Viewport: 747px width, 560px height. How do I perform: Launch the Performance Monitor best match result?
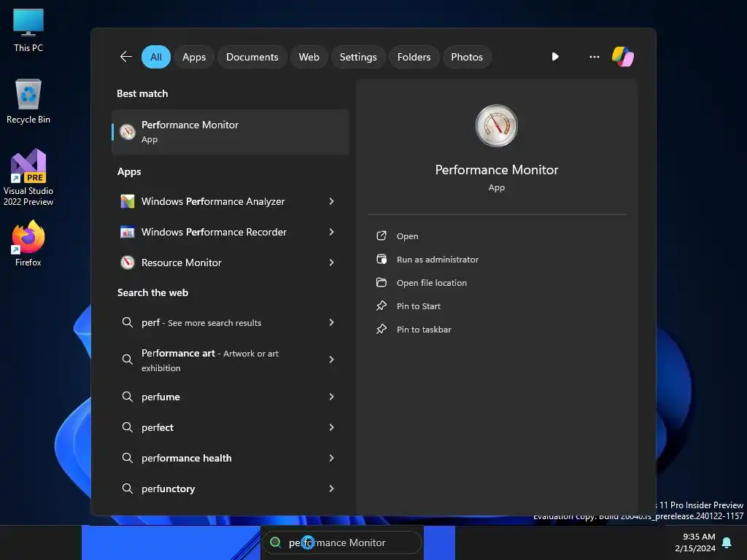click(x=230, y=132)
